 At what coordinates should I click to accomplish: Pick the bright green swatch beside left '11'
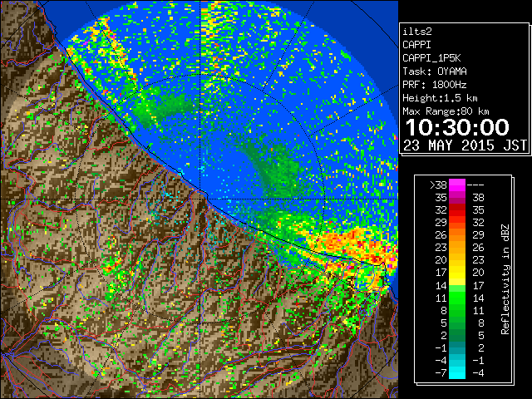[x=457, y=298]
